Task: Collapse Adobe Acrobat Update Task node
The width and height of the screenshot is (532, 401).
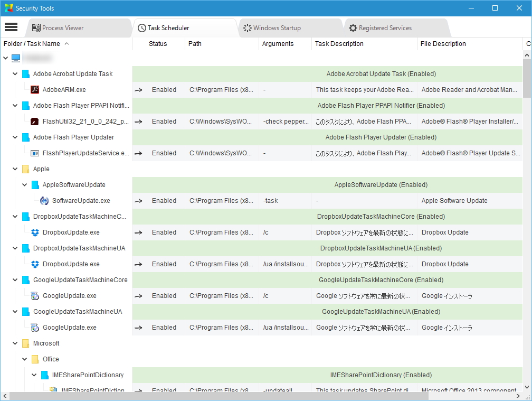Action: click(15, 73)
